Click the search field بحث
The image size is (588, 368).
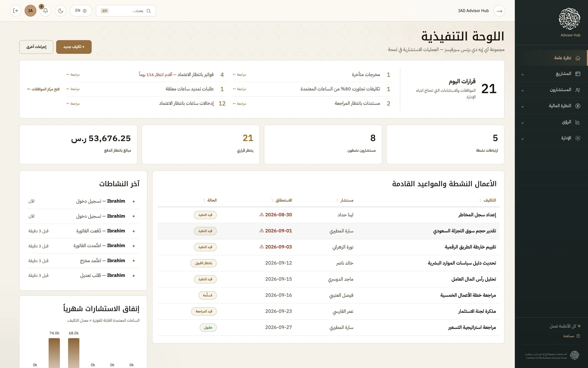coord(126,11)
